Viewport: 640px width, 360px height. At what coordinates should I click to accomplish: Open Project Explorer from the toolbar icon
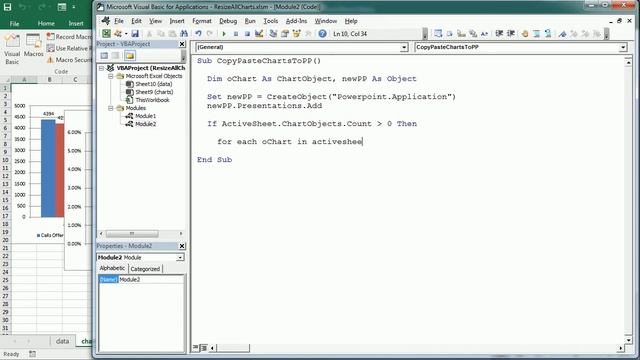(273, 34)
